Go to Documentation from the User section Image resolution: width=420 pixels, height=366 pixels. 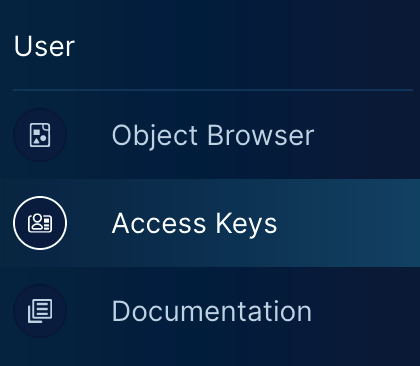point(210,311)
